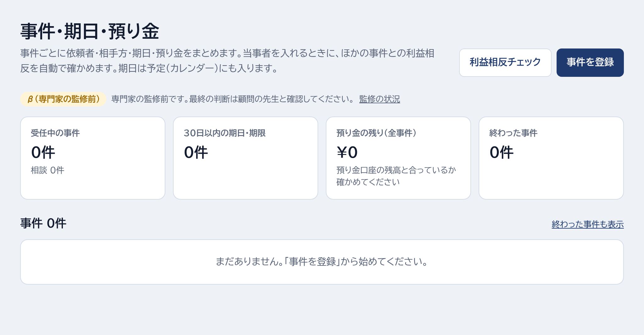Click the 0件 count under 終わった事件

tap(502, 152)
